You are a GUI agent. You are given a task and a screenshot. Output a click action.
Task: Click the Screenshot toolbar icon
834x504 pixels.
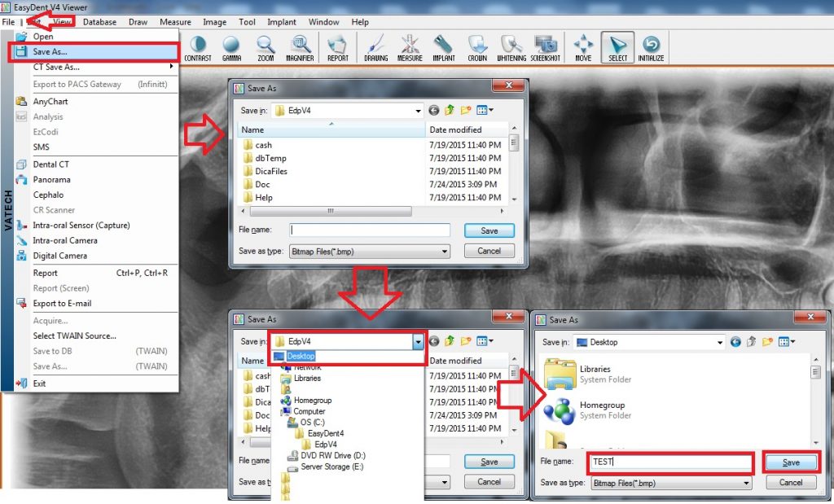[x=545, y=48]
